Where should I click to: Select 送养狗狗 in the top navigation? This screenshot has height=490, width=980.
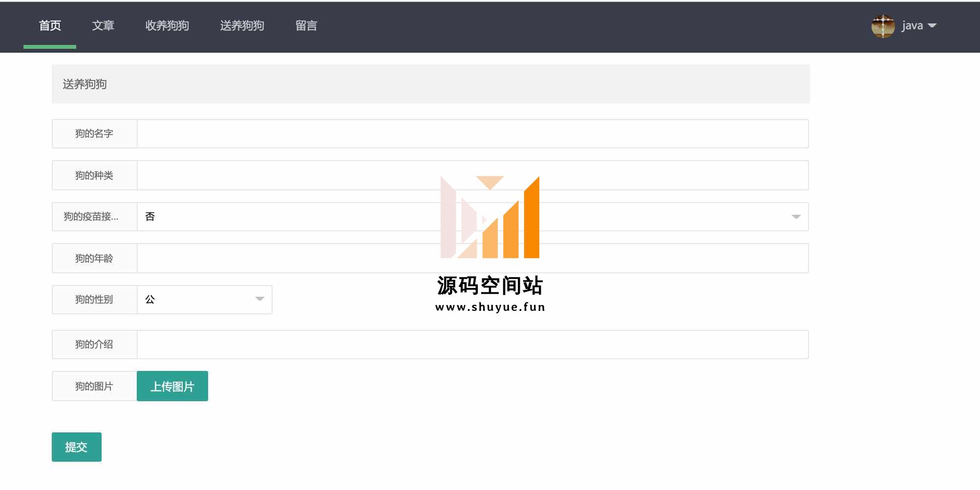click(x=242, y=26)
